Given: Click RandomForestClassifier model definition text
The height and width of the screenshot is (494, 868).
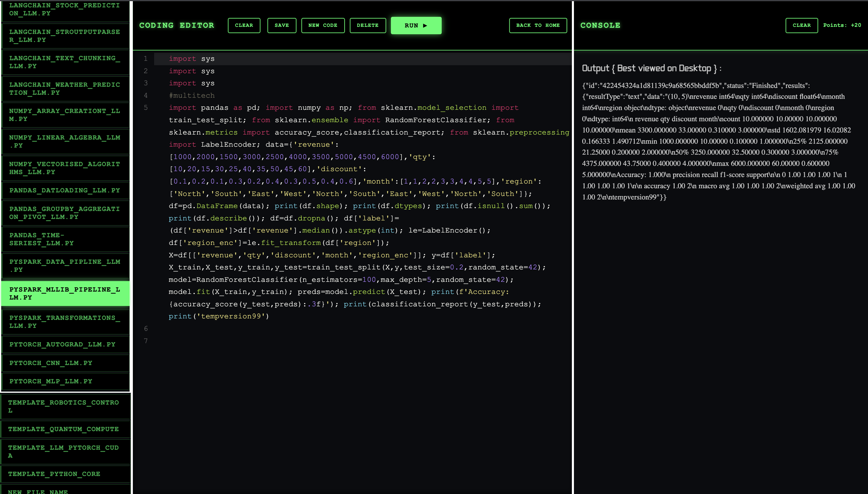Looking at the screenshot, I should 341,280.
